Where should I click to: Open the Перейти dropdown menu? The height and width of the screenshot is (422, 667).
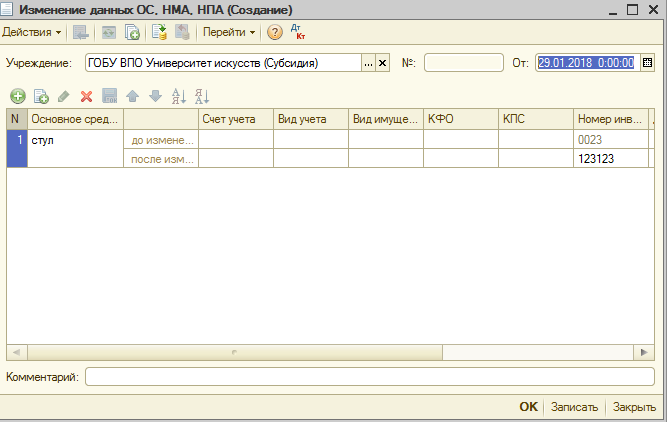point(229,32)
